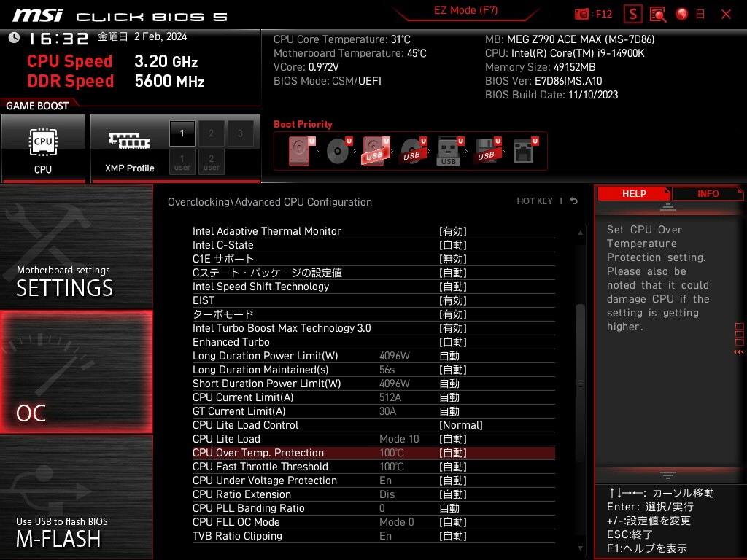The image size is (747, 560).
Task: Open EIST setting
Action: pyautogui.click(x=373, y=300)
